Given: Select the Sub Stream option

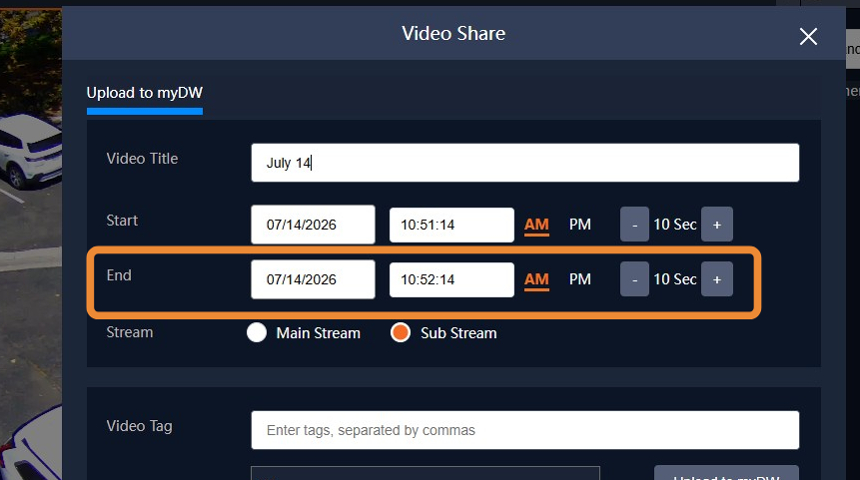Looking at the screenshot, I should click(400, 332).
